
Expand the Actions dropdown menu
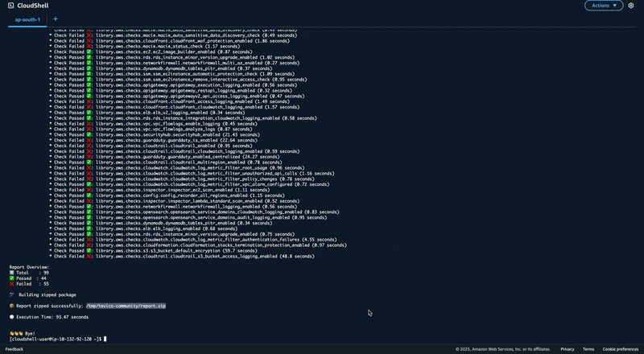pos(604,6)
